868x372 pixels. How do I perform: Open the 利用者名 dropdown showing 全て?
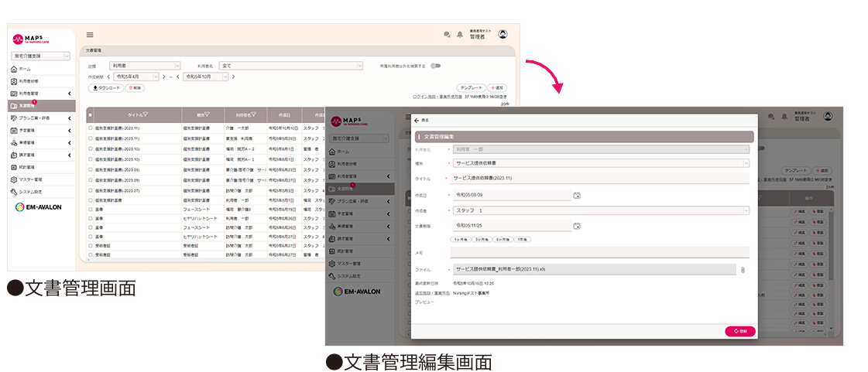pyautogui.click(x=291, y=65)
